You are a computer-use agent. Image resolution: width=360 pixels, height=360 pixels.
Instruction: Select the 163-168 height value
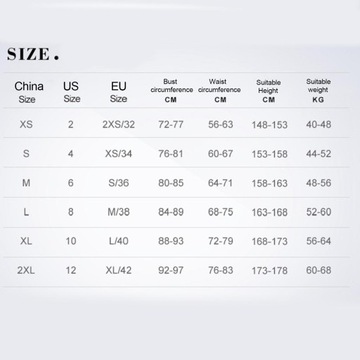pos(269,212)
